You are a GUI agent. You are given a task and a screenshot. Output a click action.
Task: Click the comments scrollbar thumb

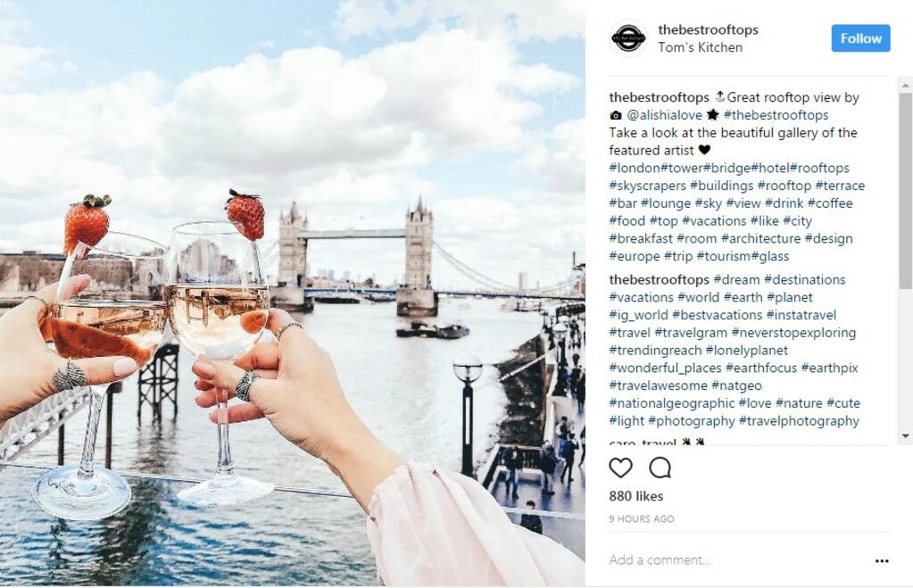(x=906, y=191)
